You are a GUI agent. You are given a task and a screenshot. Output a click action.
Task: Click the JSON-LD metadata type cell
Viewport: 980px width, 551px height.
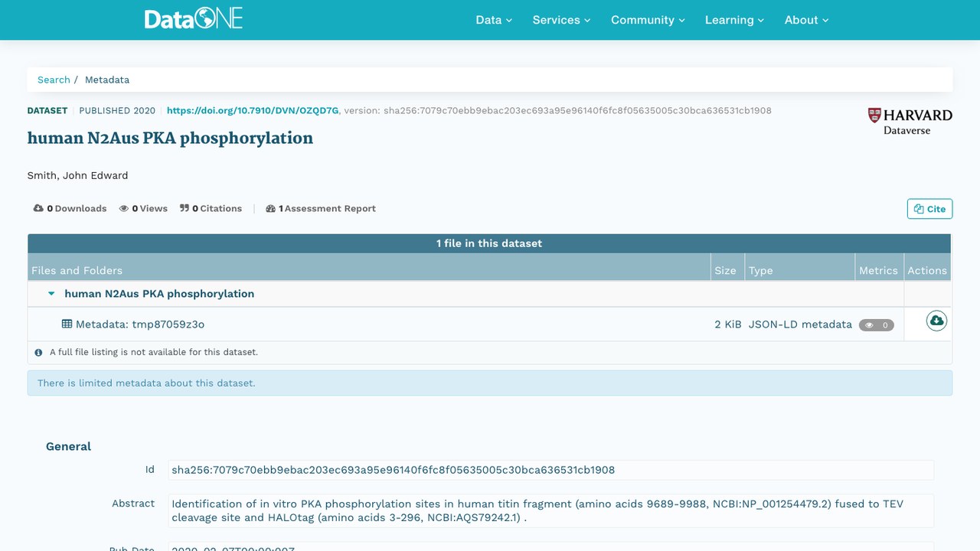[800, 324]
